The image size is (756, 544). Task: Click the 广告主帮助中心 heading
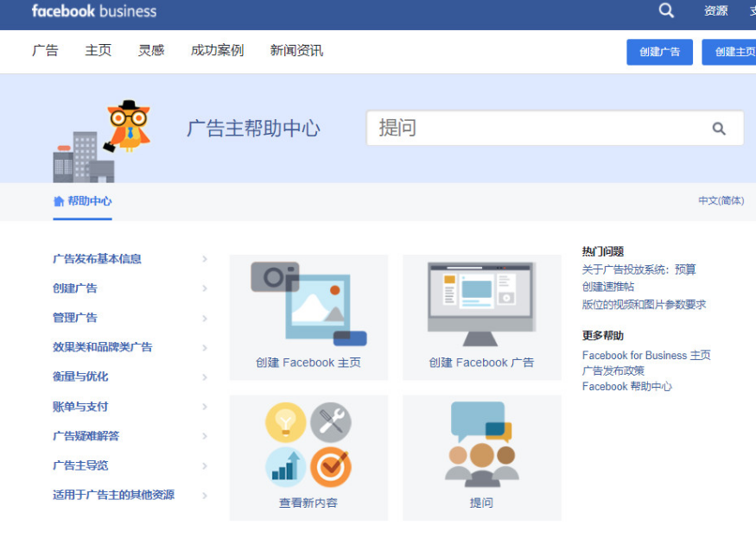coord(254,129)
